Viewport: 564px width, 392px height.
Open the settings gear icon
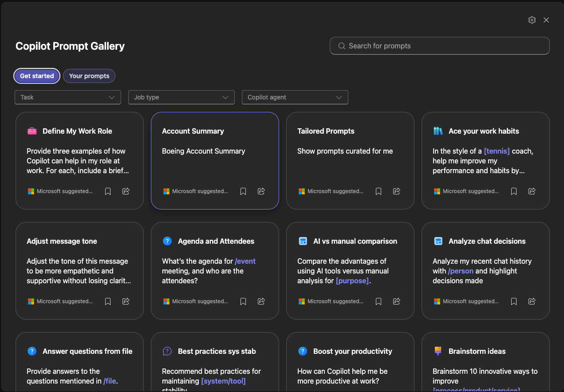(x=532, y=20)
